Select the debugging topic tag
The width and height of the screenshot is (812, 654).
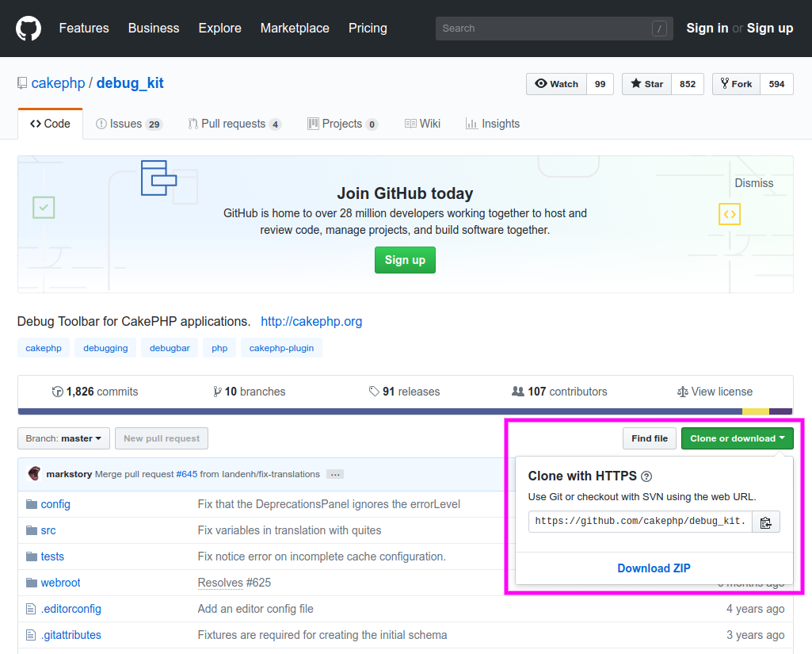(x=105, y=348)
